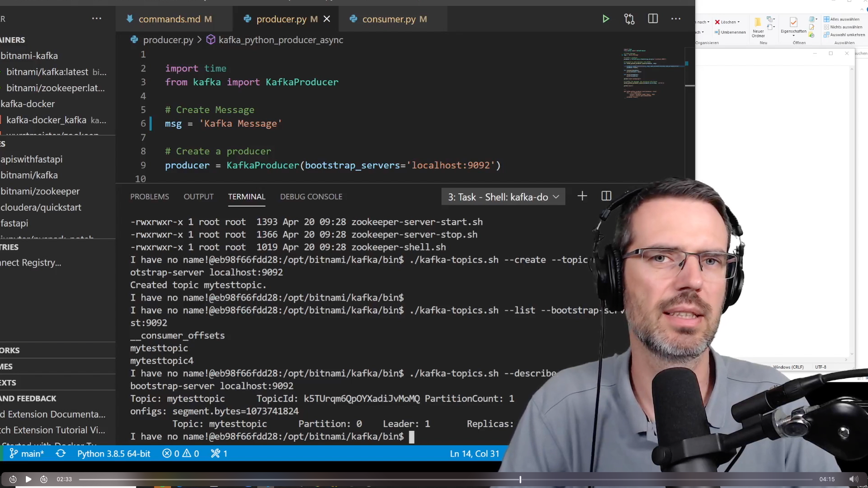This screenshot has height=488, width=868.
Task: Open editor more actions ellipsis
Action: tap(676, 19)
